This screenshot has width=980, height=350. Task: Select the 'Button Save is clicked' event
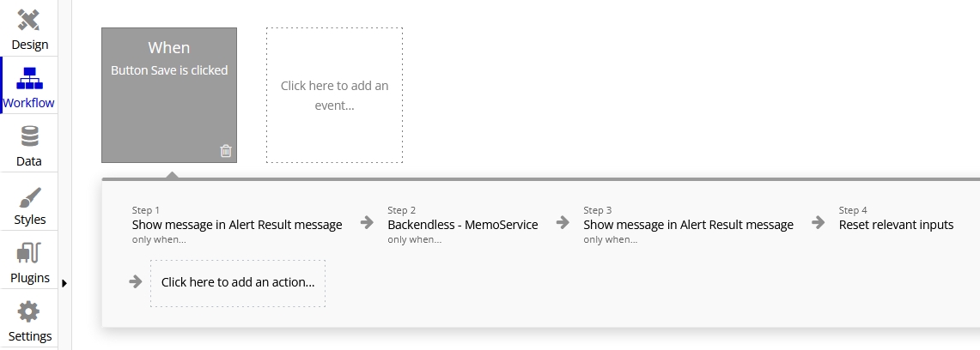click(169, 70)
